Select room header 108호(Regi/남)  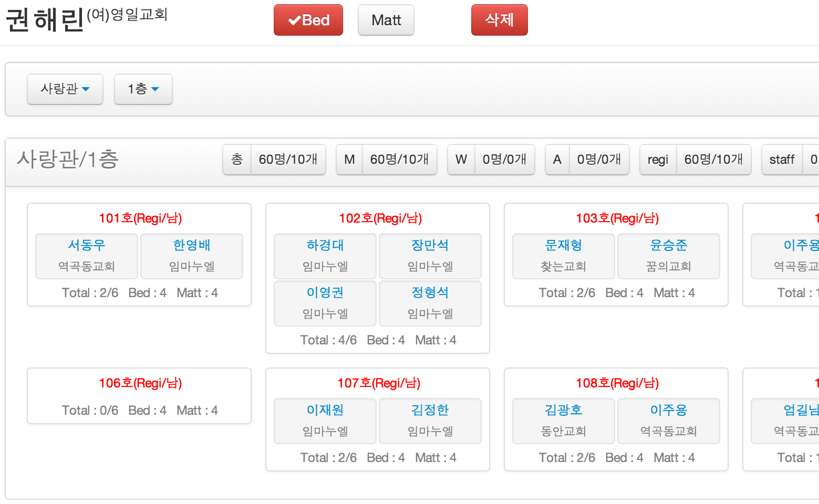pos(617,383)
